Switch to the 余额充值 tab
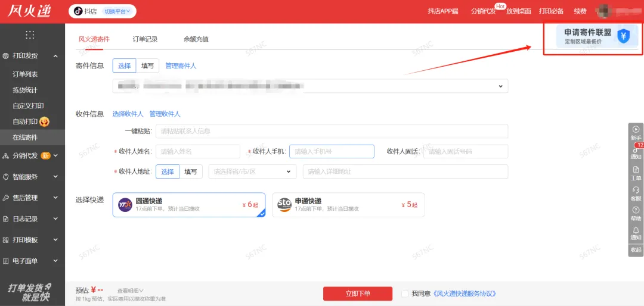 coord(196,39)
